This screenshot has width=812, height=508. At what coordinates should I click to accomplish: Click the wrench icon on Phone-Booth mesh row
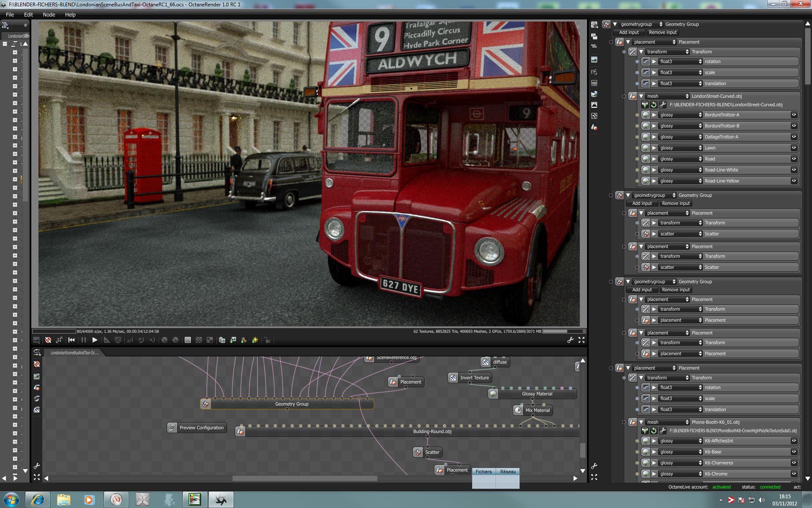coord(663,431)
